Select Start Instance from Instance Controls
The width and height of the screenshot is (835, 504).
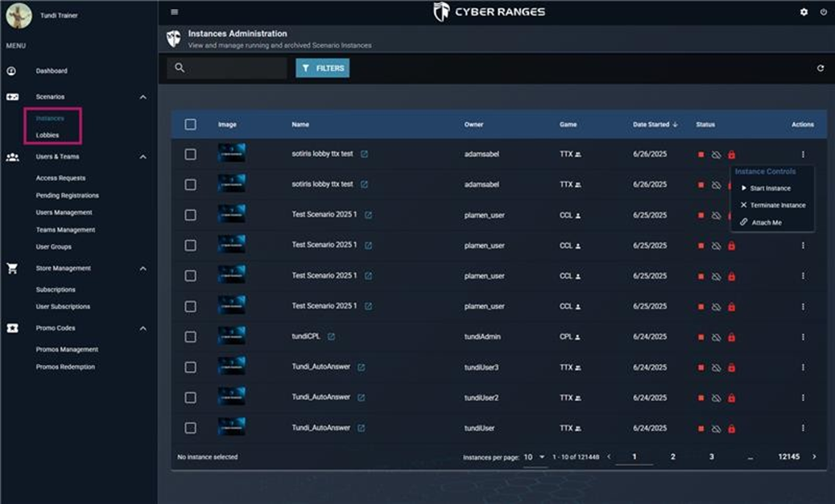click(x=767, y=188)
